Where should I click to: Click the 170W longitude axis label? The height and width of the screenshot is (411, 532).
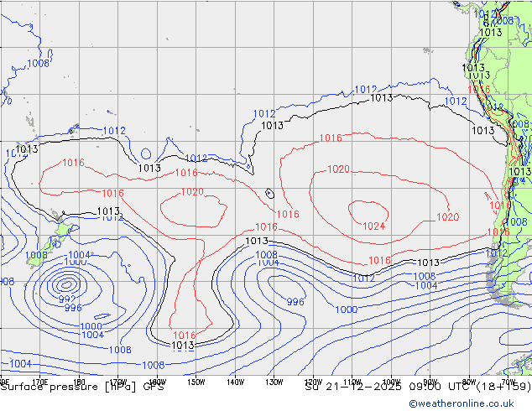[x=118, y=382]
